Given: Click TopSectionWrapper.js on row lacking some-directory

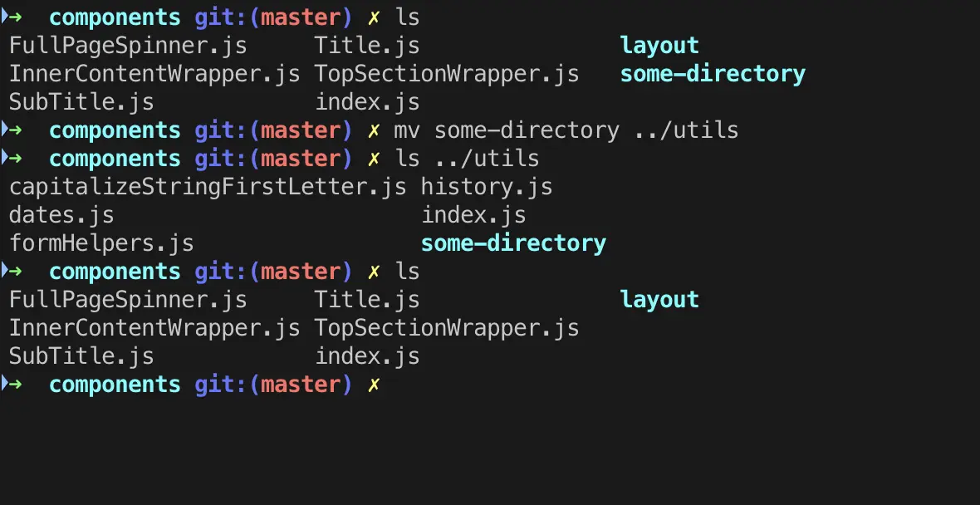Looking at the screenshot, I should tap(447, 328).
